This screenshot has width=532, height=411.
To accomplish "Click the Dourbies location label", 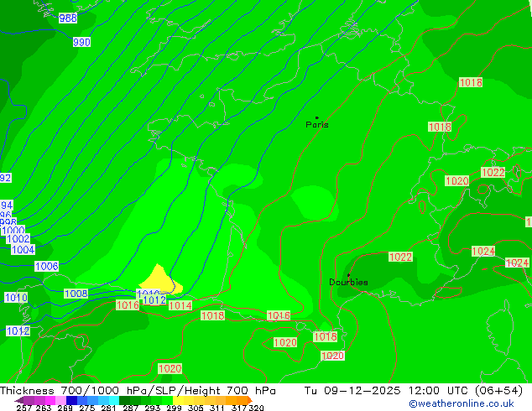I will pyautogui.click(x=348, y=282).
